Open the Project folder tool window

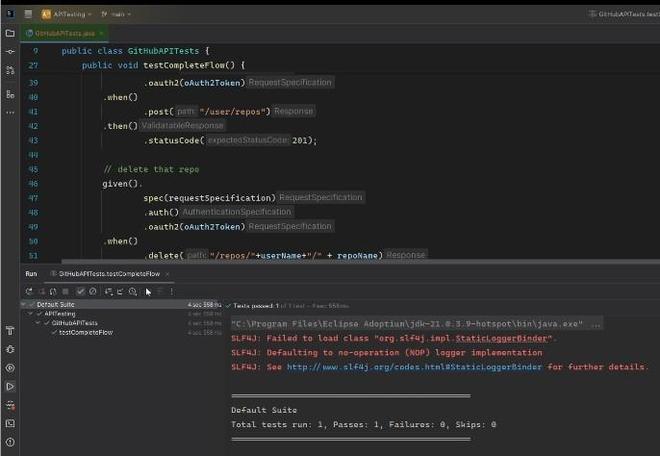[10, 33]
